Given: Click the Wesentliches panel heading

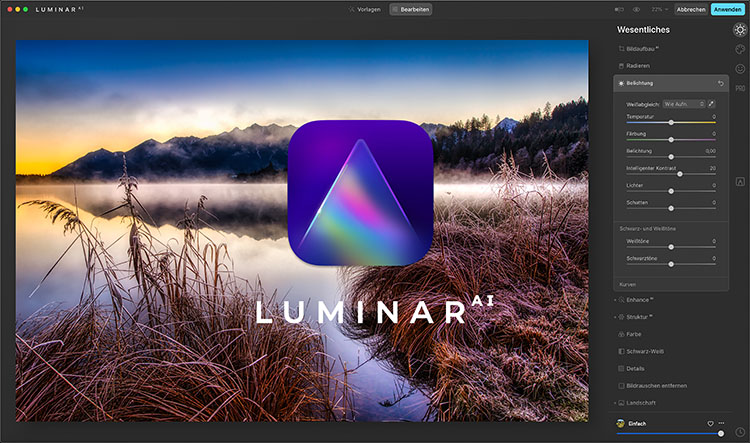Looking at the screenshot, I should coord(643,30).
